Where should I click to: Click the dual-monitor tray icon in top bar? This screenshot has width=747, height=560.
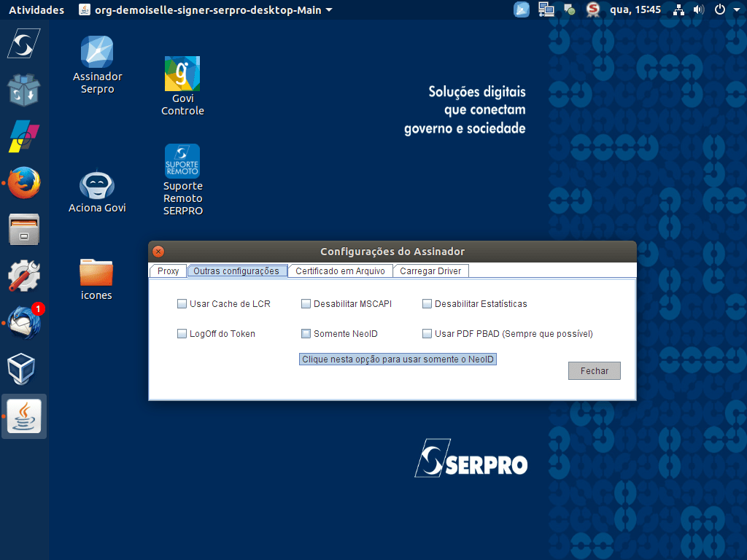546,9
